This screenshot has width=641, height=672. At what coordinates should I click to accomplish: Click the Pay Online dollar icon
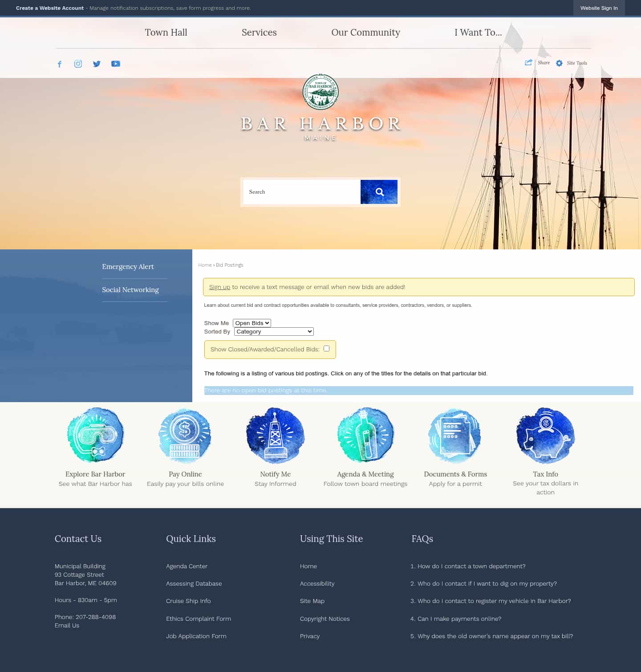point(185,436)
